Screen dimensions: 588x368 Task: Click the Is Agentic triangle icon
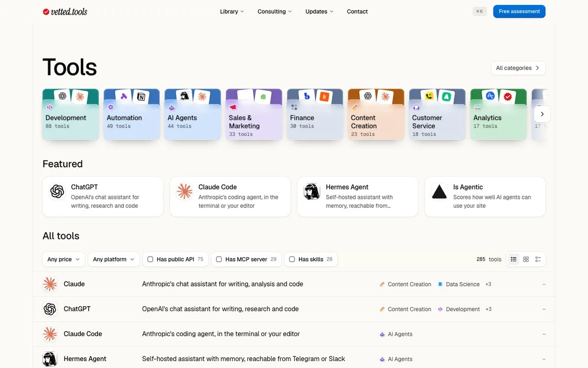click(x=440, y=191)
